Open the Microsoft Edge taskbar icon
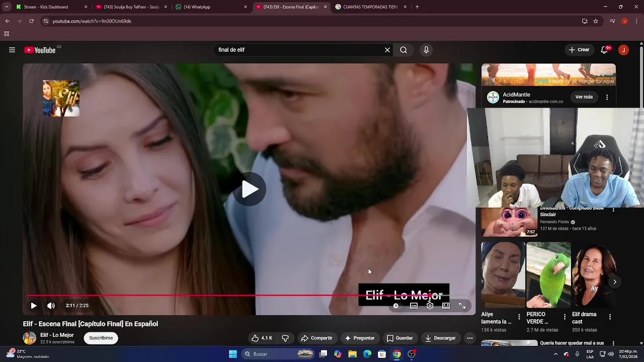The height and width of the screenshot is (362, 644). click(367, 354)
